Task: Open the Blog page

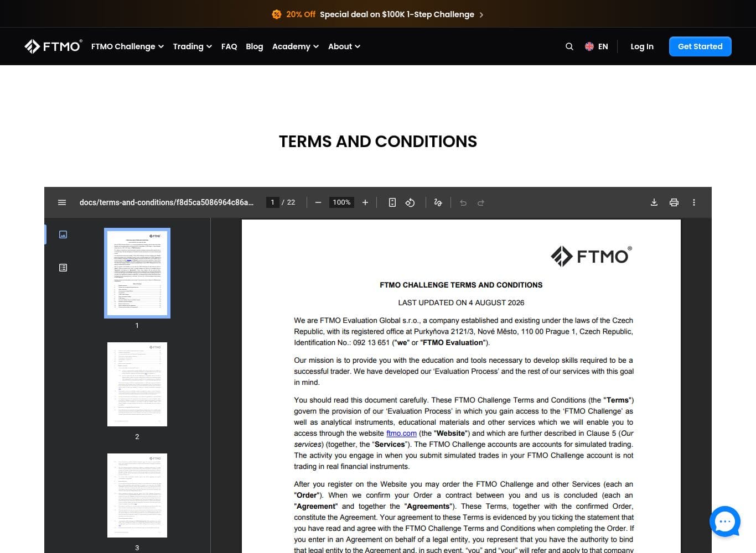Action: pos(255,46)
